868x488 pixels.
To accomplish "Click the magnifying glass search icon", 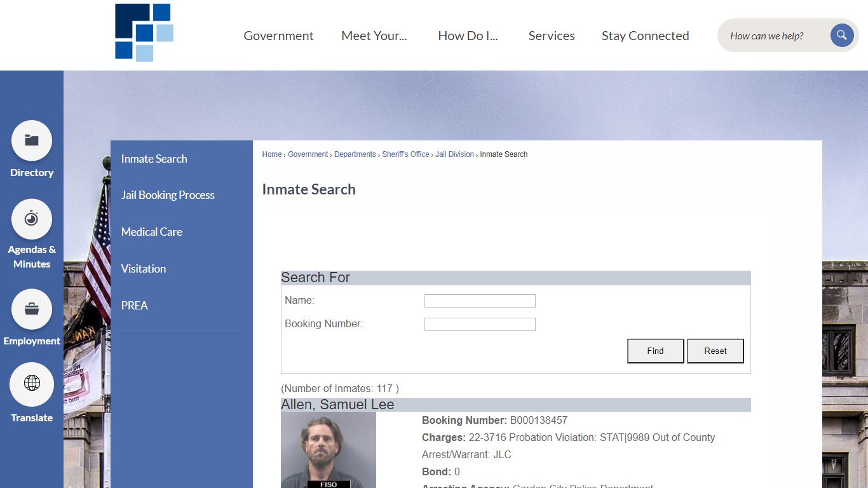I will (841, 36).
